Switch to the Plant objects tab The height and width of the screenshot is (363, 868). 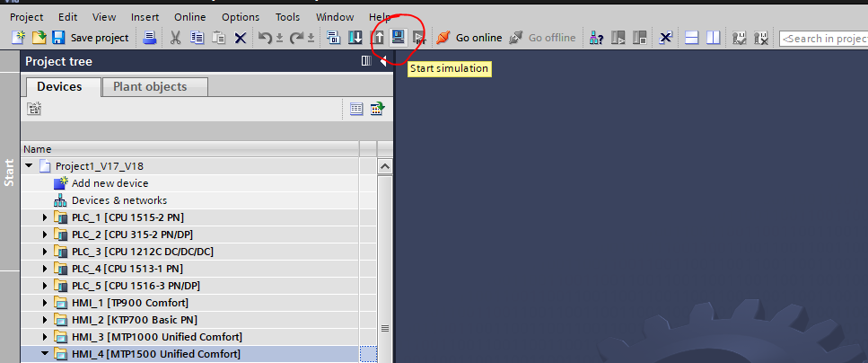click(155, 87)
